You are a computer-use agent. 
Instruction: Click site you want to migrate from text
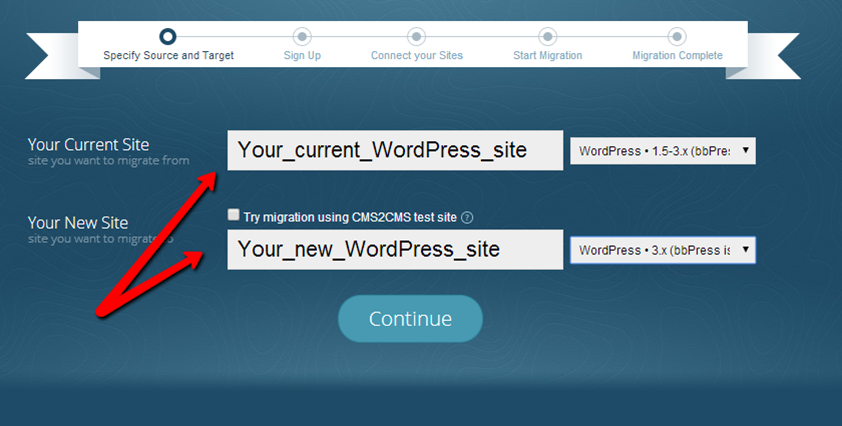pos(108,161)
